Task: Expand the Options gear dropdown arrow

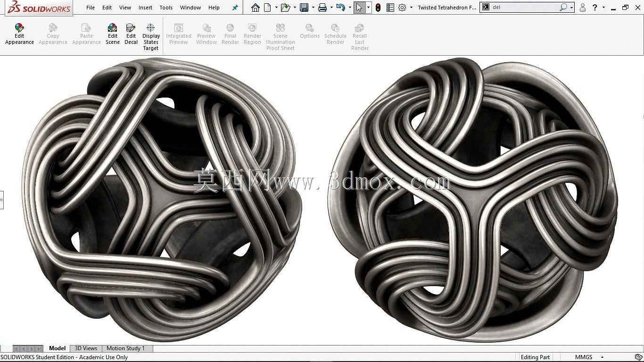Action: click(x=411, y=8)
